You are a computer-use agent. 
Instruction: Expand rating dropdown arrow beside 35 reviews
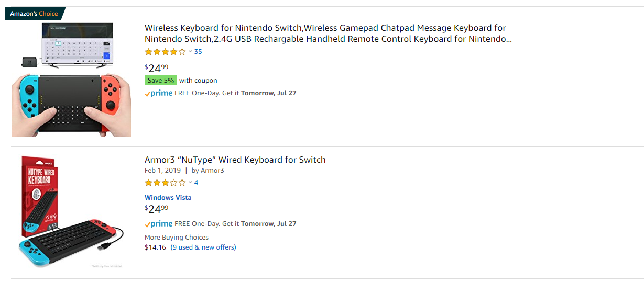(190, 52)
